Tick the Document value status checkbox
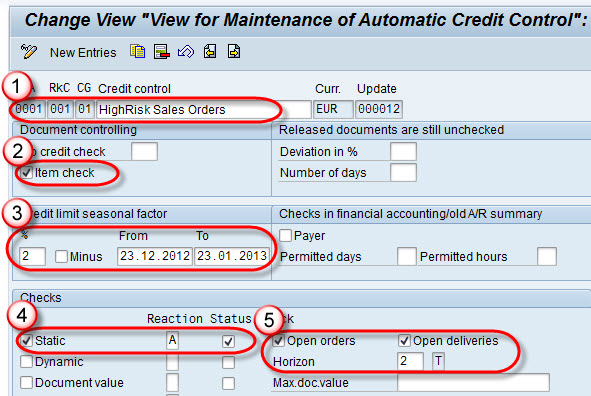This screenshot has width=591, height=396. [228, 384]
